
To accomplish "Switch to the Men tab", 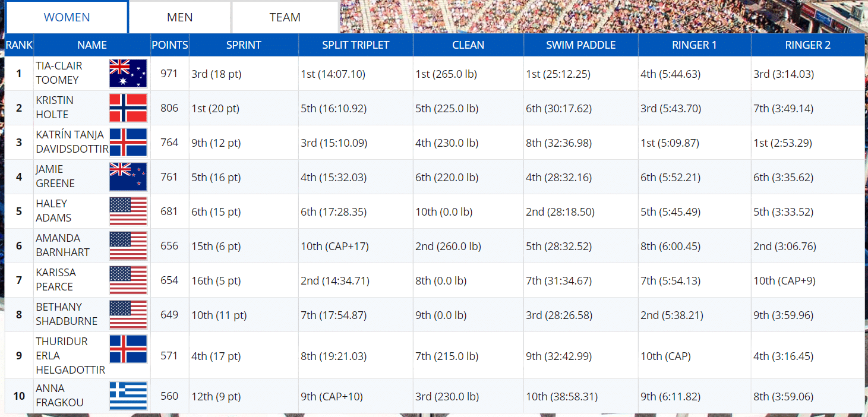I will point(179,17).
